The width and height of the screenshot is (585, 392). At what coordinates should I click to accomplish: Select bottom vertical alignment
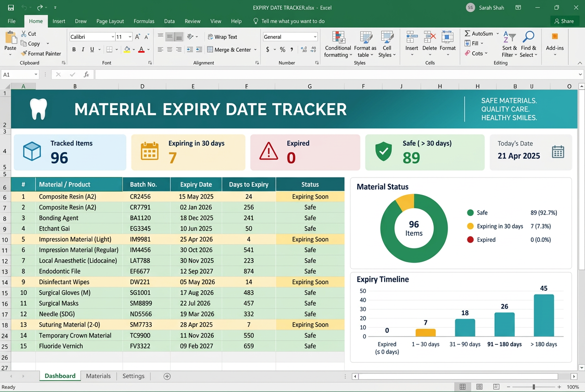click(x=179, y=37)
